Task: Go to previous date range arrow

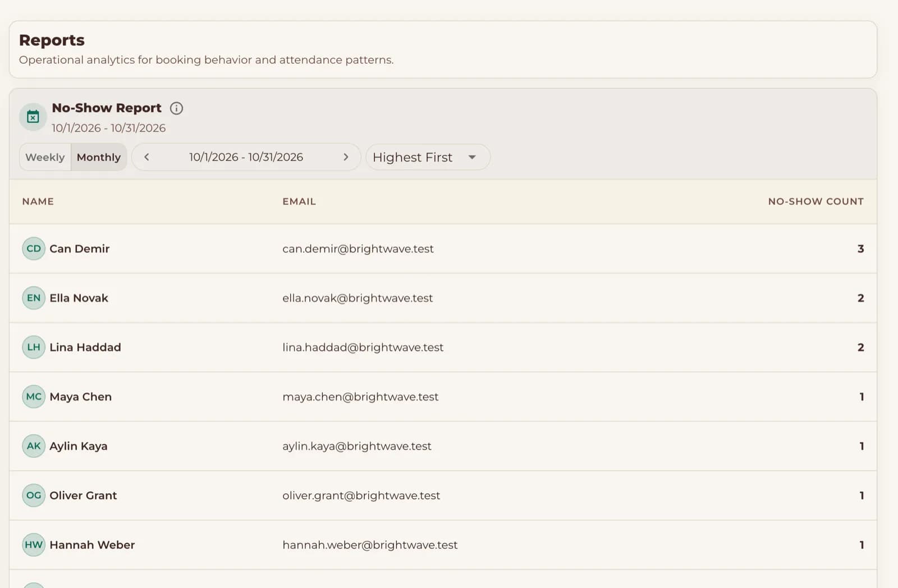Action: click(146, 157)
